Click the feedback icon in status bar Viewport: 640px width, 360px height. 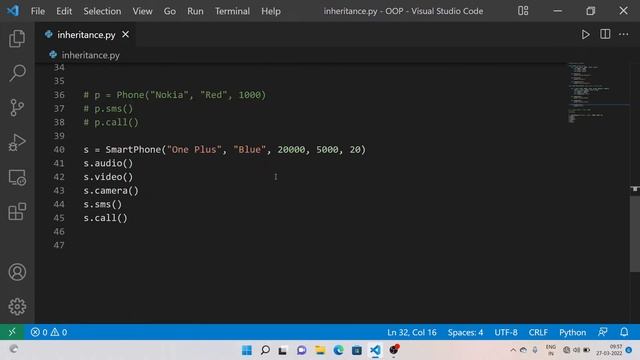(603, 332)
